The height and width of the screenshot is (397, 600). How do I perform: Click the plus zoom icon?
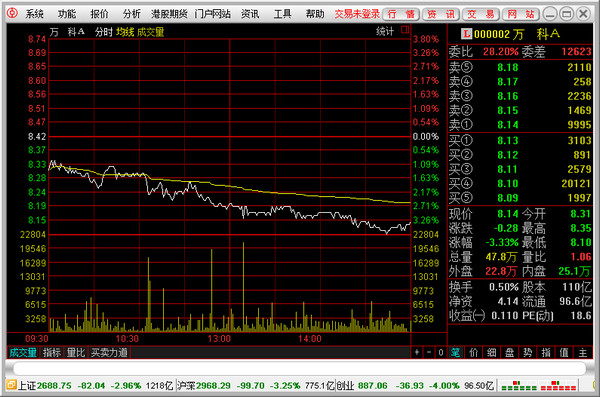tap(417, 353)
